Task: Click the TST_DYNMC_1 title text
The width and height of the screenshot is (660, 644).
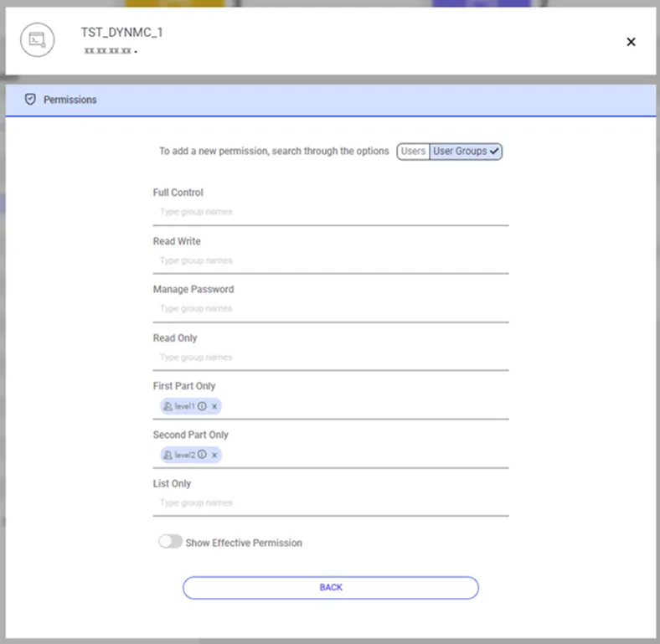Action: [x=121, y=33]
